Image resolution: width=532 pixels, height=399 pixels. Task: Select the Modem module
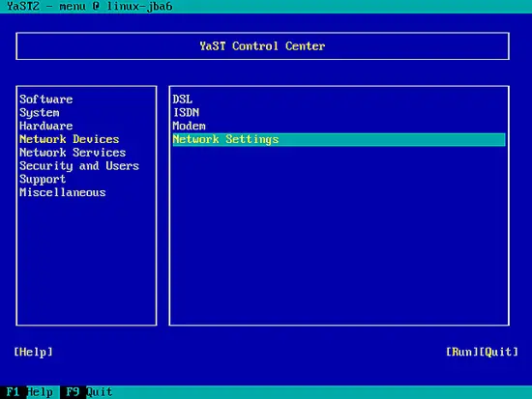[x=189, y=126]
